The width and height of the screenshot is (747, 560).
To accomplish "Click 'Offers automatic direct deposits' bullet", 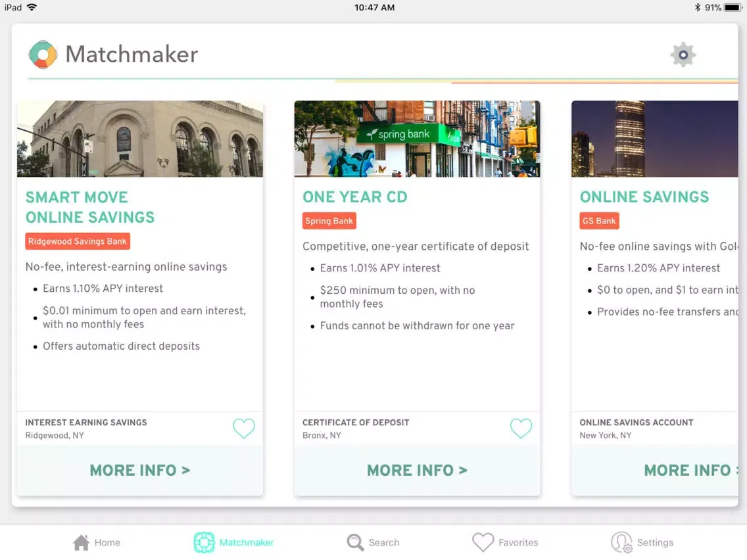I will point(122,346).
